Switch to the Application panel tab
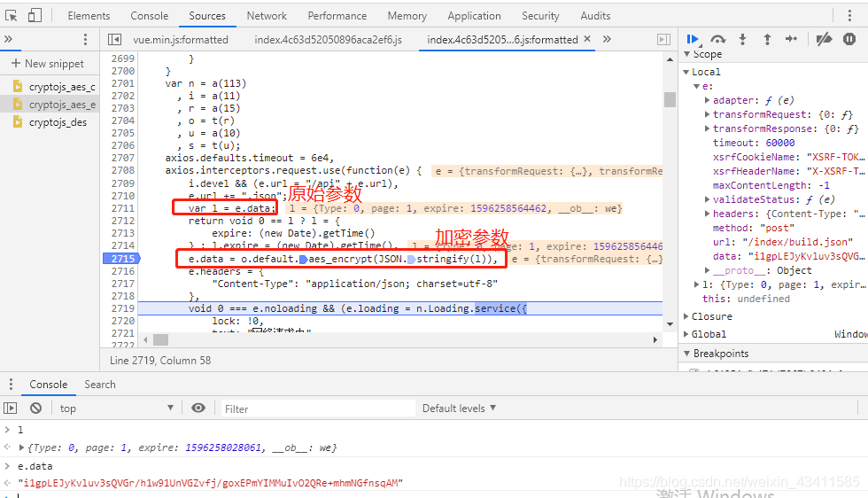The image size is (868, 498). [475, 16]
